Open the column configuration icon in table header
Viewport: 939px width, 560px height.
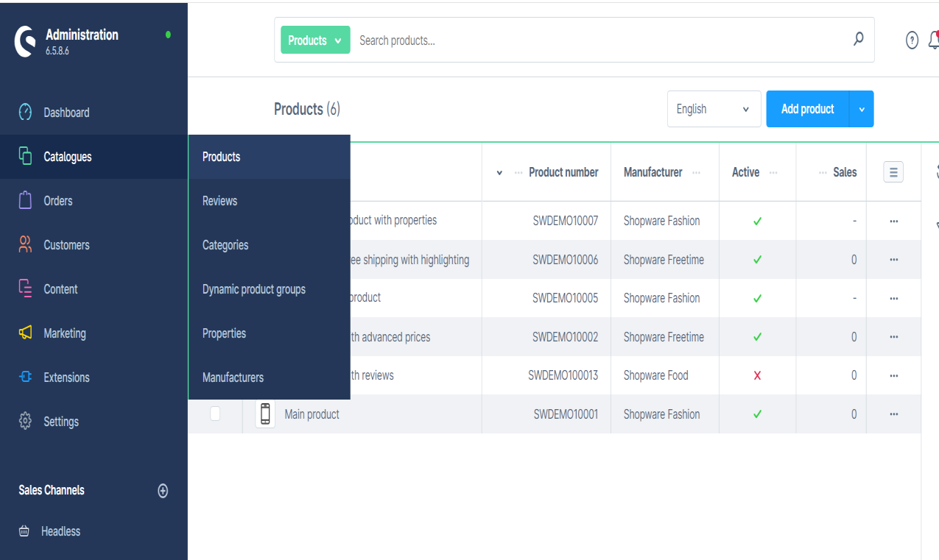pyautogui.click(x=893, y=171)
